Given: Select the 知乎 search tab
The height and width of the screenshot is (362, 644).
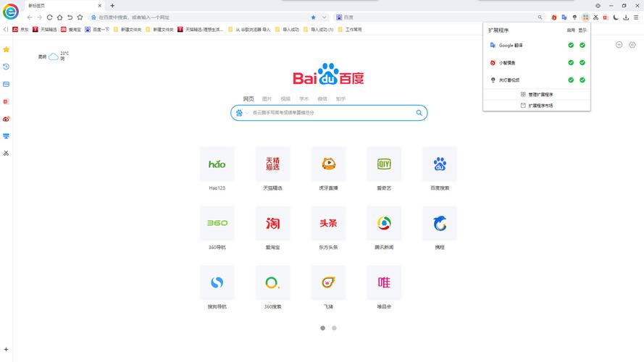Looking at the screenshot, I should (x=341, y=99).
